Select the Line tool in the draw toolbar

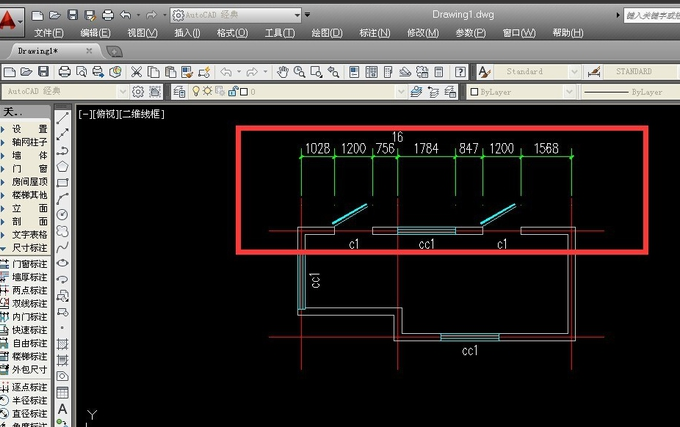point(62,118)
